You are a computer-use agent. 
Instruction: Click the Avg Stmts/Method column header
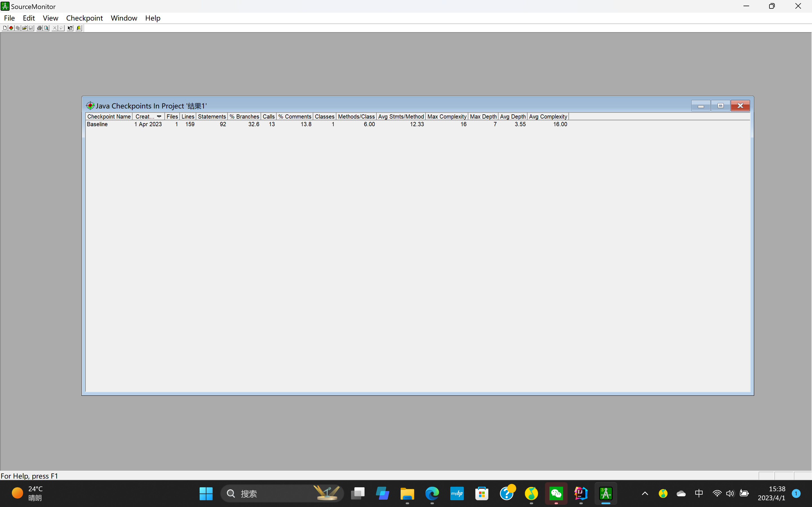[401, 116]
